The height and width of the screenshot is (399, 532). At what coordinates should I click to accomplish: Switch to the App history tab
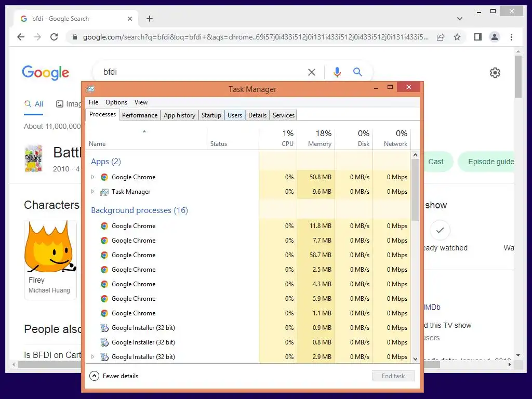179,115
